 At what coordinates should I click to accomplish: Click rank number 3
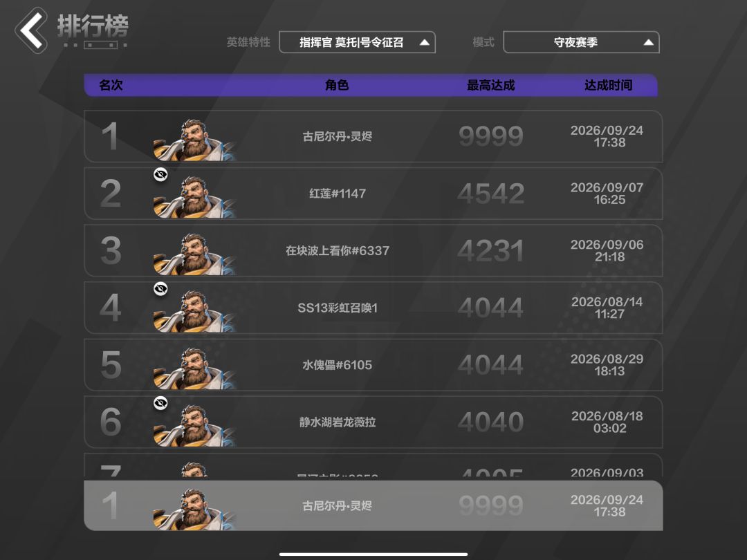point(111,251)
